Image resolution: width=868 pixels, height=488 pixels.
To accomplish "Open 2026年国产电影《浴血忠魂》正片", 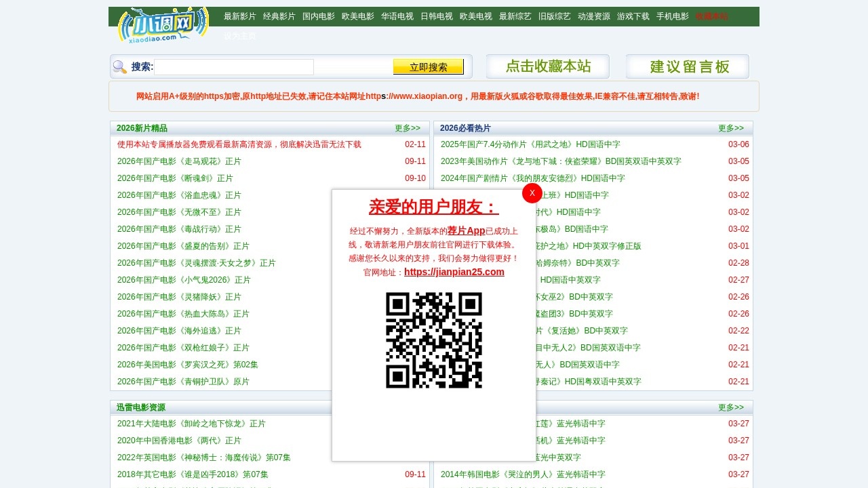I will [179, 195].
